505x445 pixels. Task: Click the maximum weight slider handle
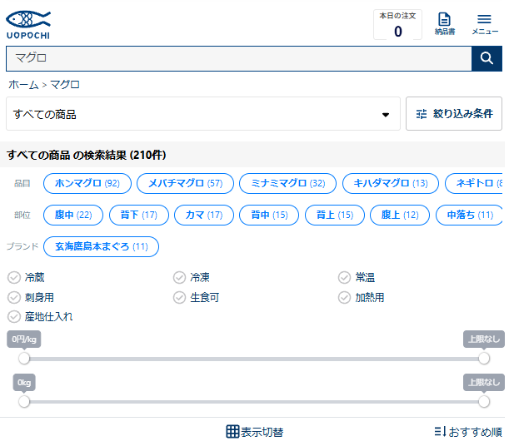pos(484,401)
